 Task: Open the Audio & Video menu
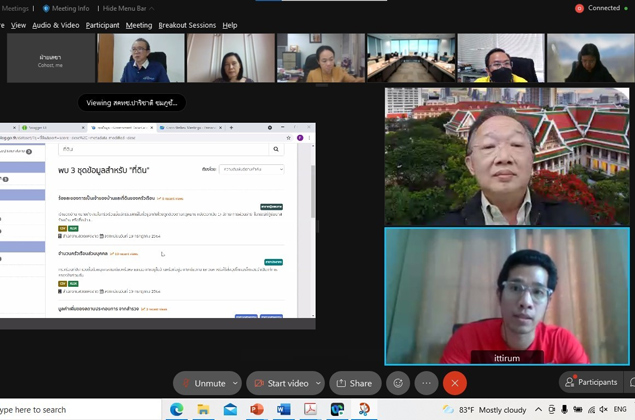click(x=55, y=25)
